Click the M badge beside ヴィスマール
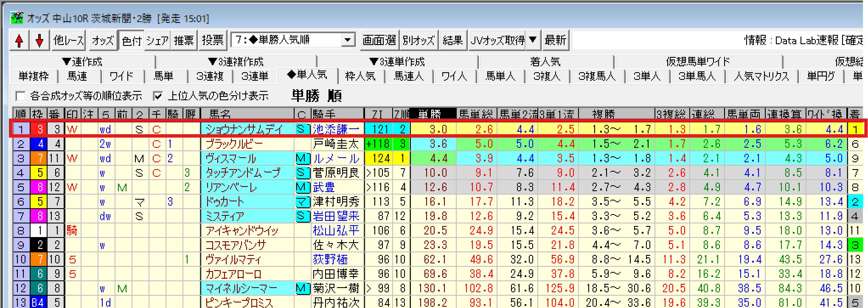The width and height of the screenshot is (868, 308). (301, 158)
